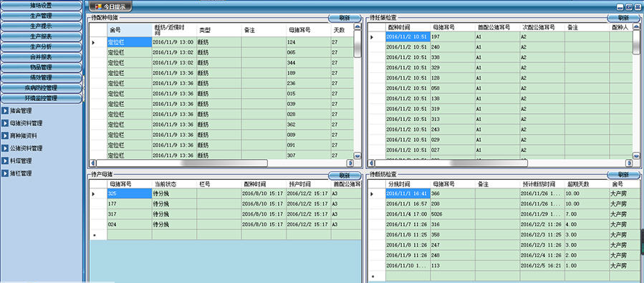
Task: Open the 生产分析 menu section
Action: tap(41, 47)
